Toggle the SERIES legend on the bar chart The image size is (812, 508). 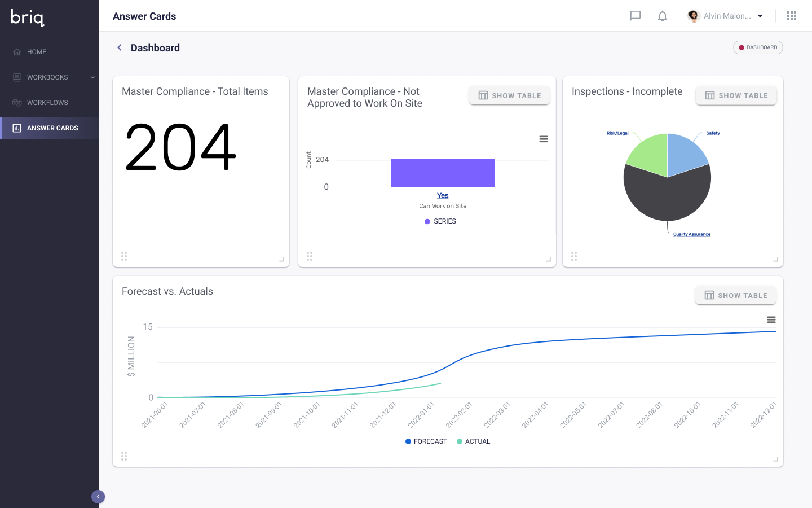(x=440, y=221)
